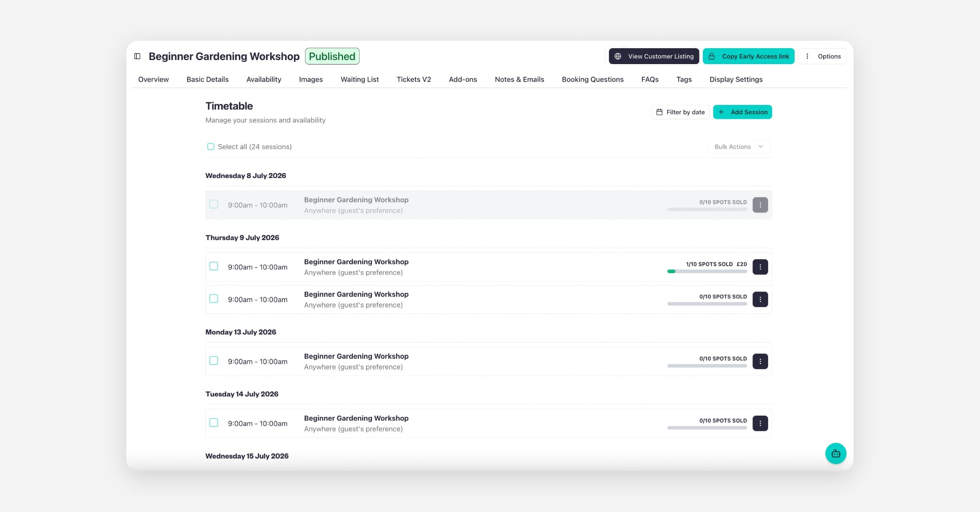This screenshot has height=512, width=980.
Task: Open menu for the 1/10 spots sold session
Action: pos(760,267)
